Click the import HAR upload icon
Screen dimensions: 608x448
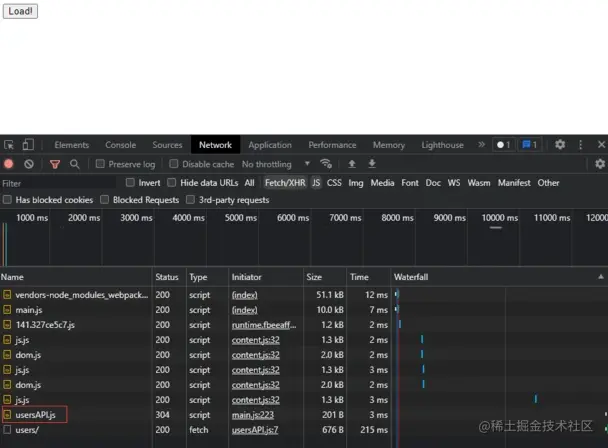[352, 164]
